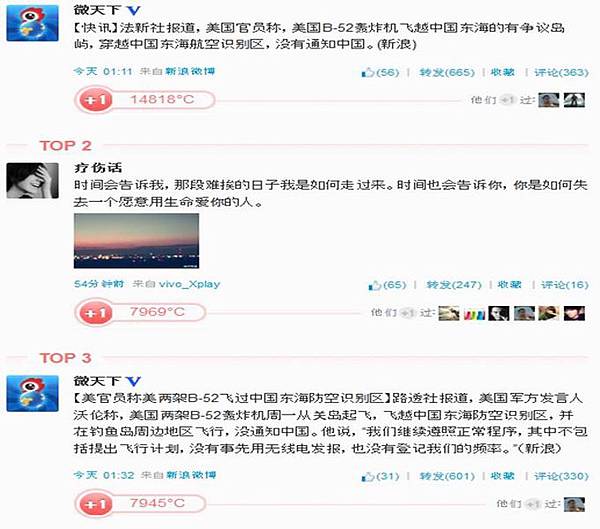
Task: Click 转发(247) on the 疗伤话 post
Action: (454, 285)
